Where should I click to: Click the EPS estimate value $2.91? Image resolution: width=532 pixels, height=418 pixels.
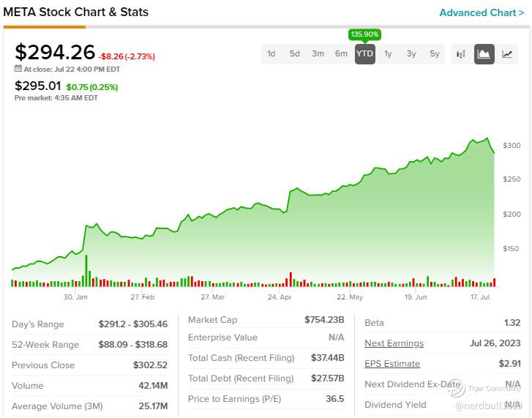tap(509, 364)
